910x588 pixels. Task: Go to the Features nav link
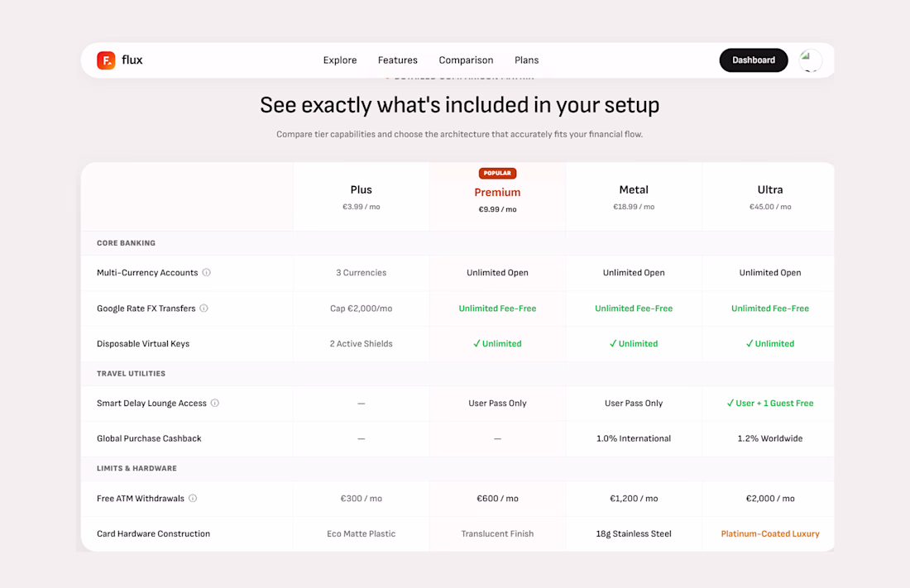[398, 60]
